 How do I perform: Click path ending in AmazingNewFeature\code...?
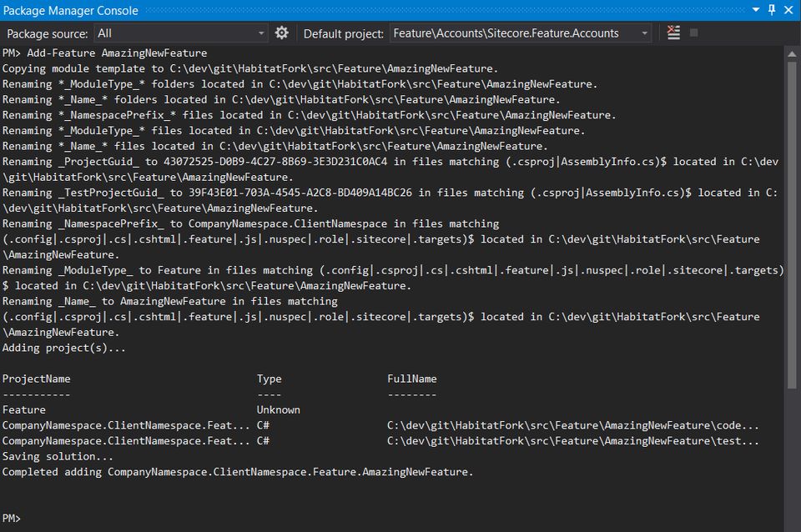572,425
